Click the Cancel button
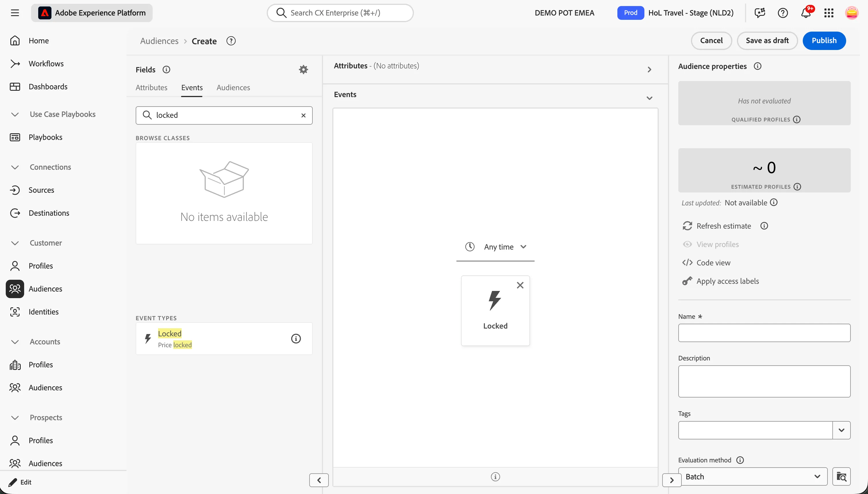 click(x=711, y=41)
